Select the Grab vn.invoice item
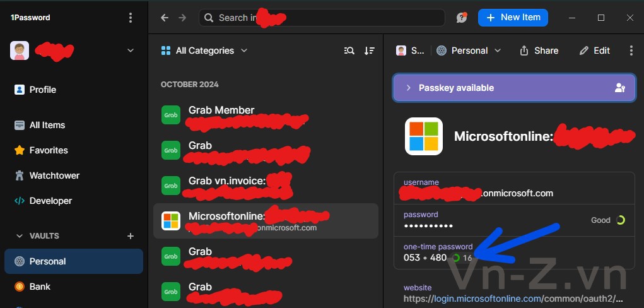 pyautogui.click(x=266, y=186)
